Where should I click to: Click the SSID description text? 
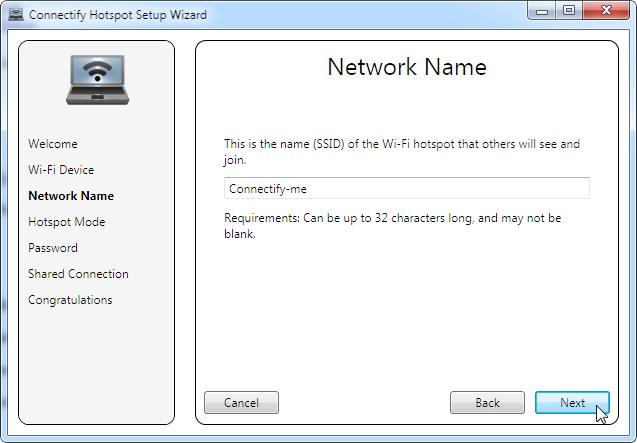tap(402, 152)
